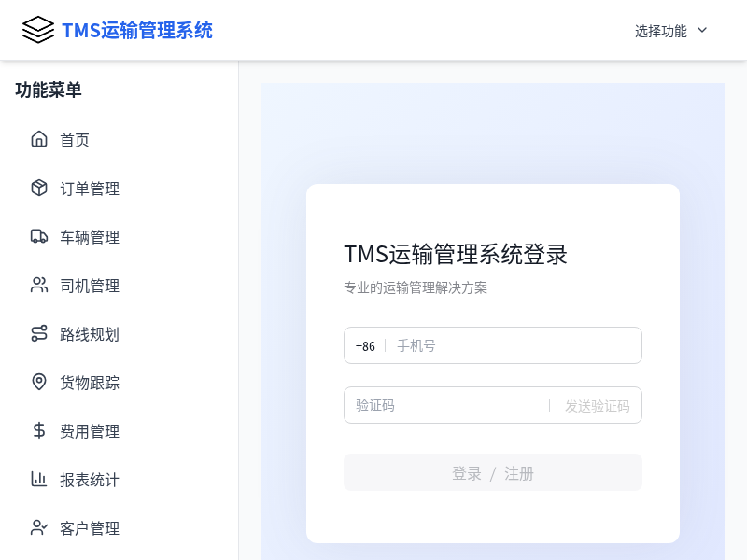Click the map pin icon for 货物跟踪
The image size is (747, 560).
[x=39, y=382]
